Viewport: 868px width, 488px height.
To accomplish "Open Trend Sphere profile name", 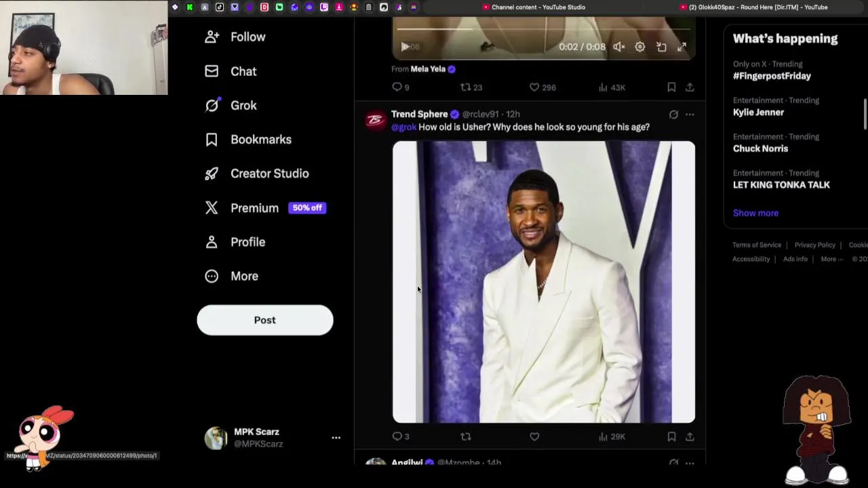I will 419,114.
